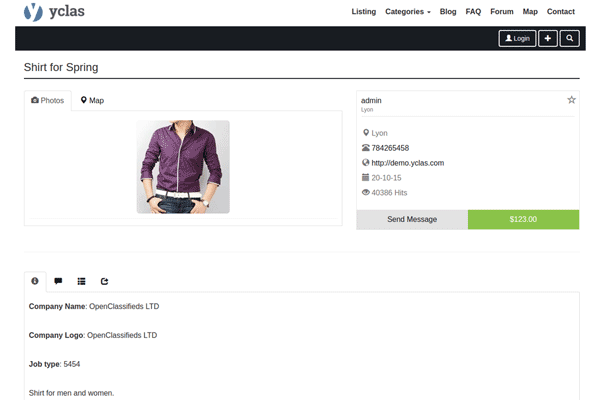Viewport: 600px width, 400px height.
Task: Open the share arrow icon tab
Action: tap(104, 282)
